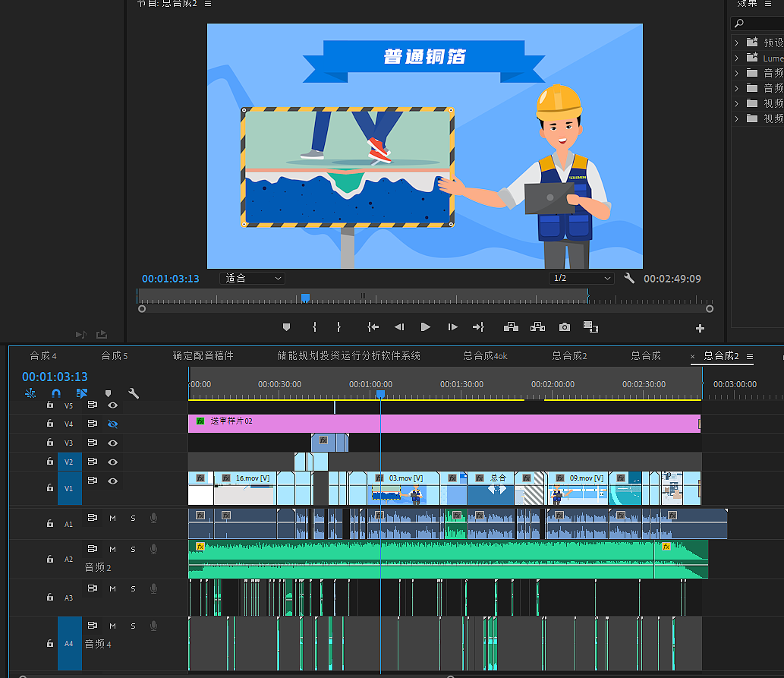Toggle sync lock on V3 track

pyautogui.click(x=93, y=443)
